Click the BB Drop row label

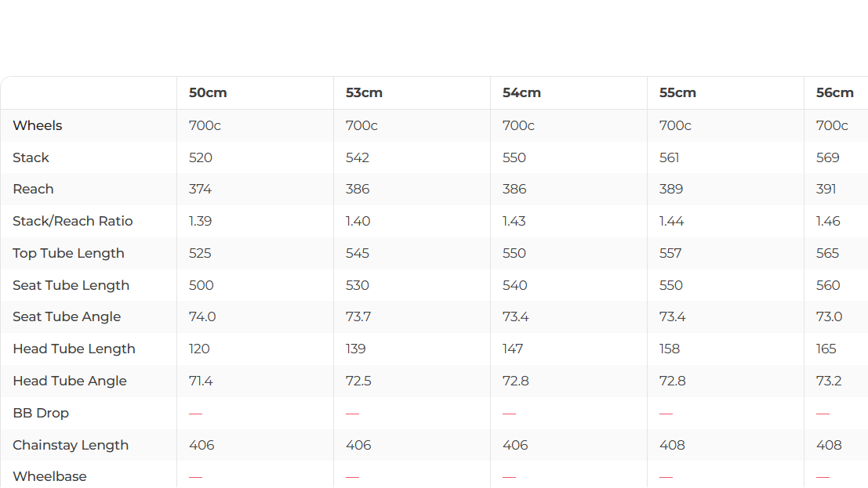[41, 413]
